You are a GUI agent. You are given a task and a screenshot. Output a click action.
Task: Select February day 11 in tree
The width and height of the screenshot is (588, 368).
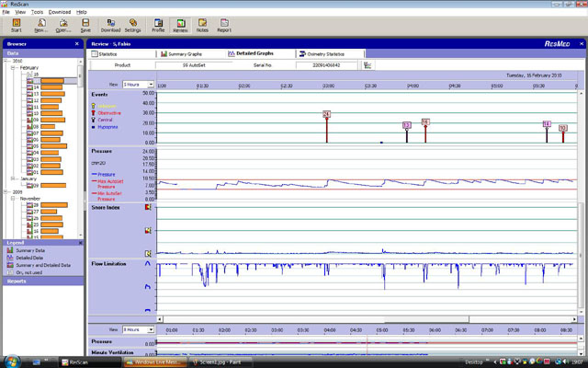coord(43,107)
